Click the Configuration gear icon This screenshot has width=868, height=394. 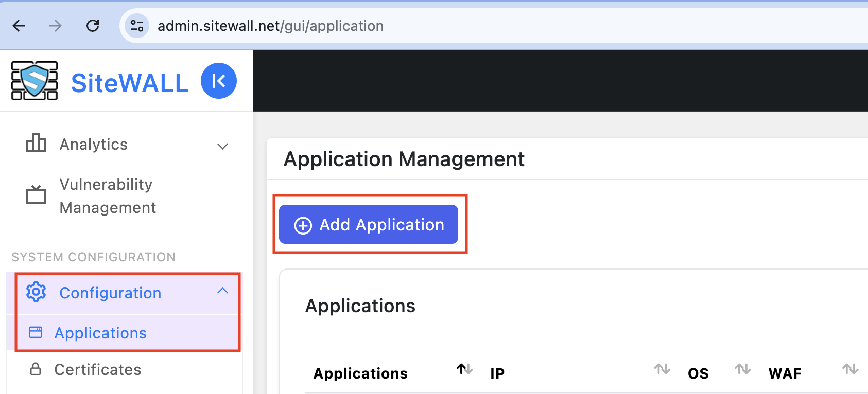tap(36, 292)
